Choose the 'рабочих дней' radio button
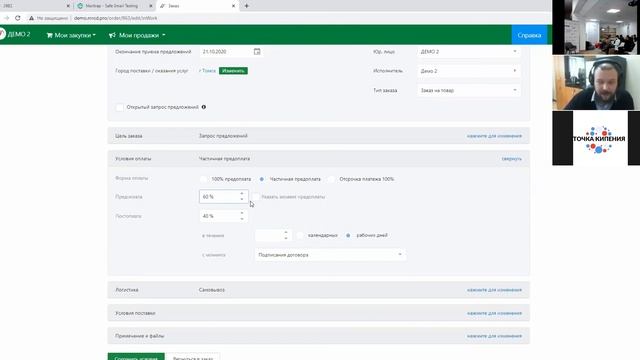 click(x=348, y=235)
